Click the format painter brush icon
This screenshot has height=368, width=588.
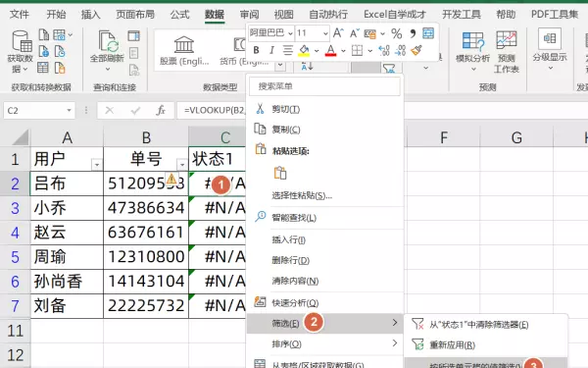[416, 50]
